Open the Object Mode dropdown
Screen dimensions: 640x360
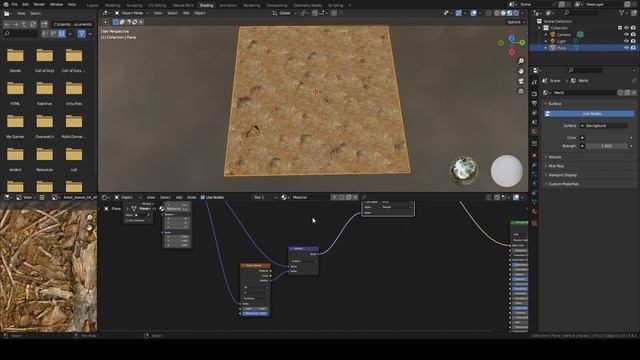(x=132, y=13)
